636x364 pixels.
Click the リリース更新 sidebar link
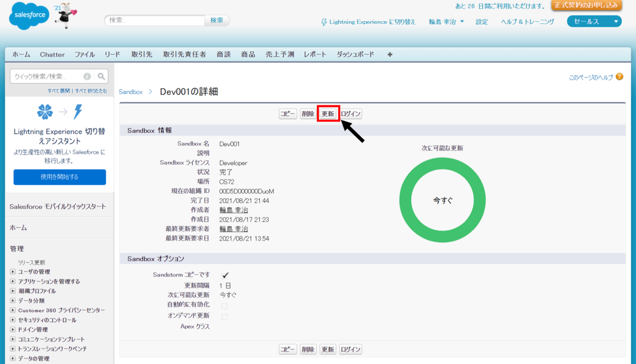coord(32,262)
